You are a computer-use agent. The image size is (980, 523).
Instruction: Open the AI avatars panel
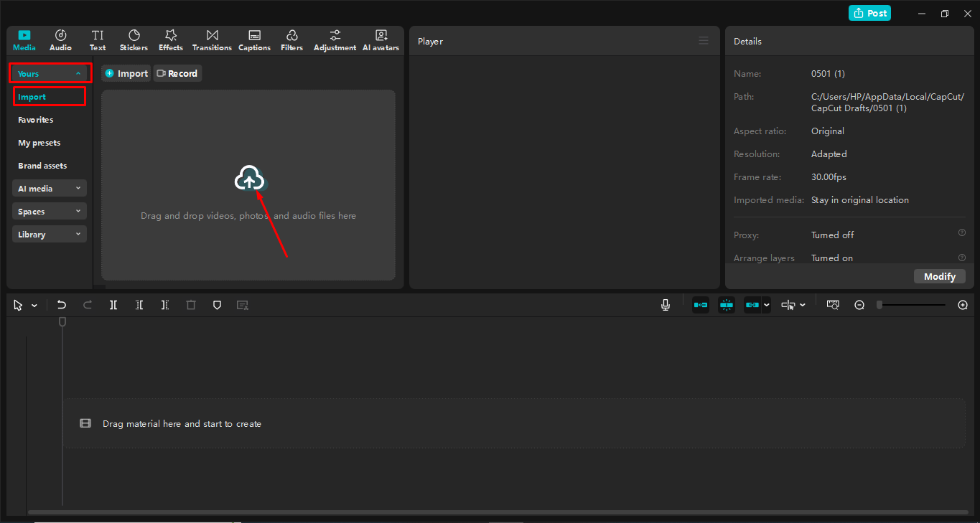(381, 39)
